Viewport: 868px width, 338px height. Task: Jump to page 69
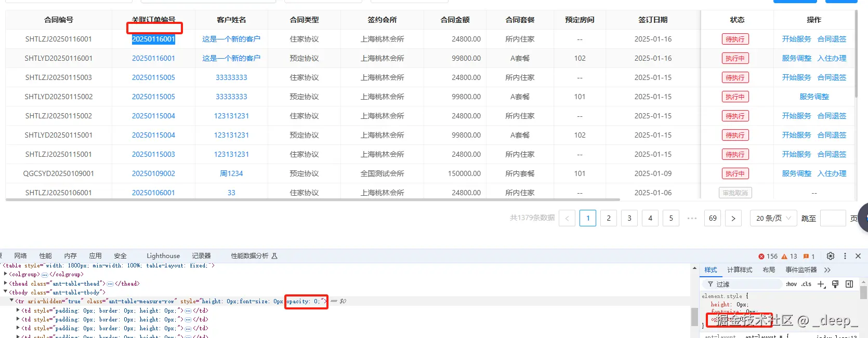point(713,218)
